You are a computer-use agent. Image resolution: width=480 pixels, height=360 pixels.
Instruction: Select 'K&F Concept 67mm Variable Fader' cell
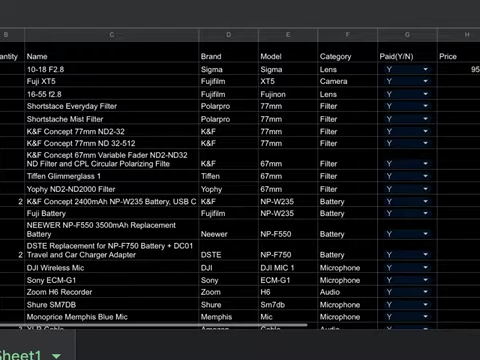click(112, 159)
